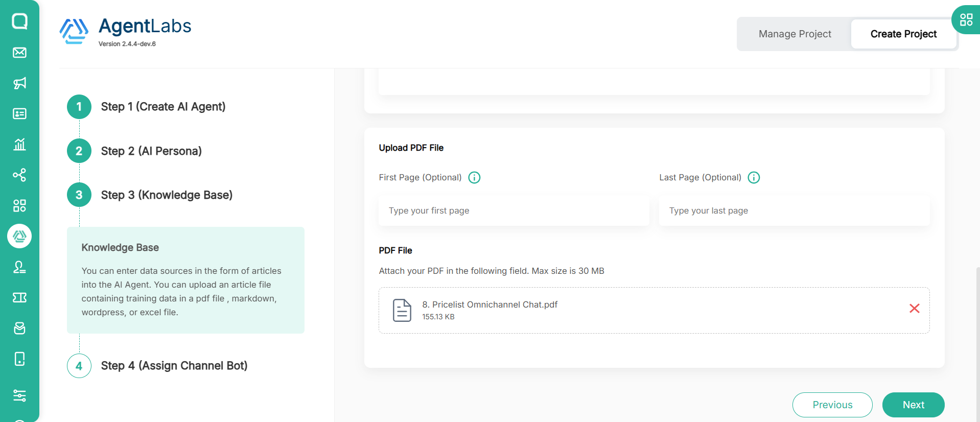This screenshot has height=422, width=980.
Task: Go to Step 2 AI Persona
Action: [151, 151]
